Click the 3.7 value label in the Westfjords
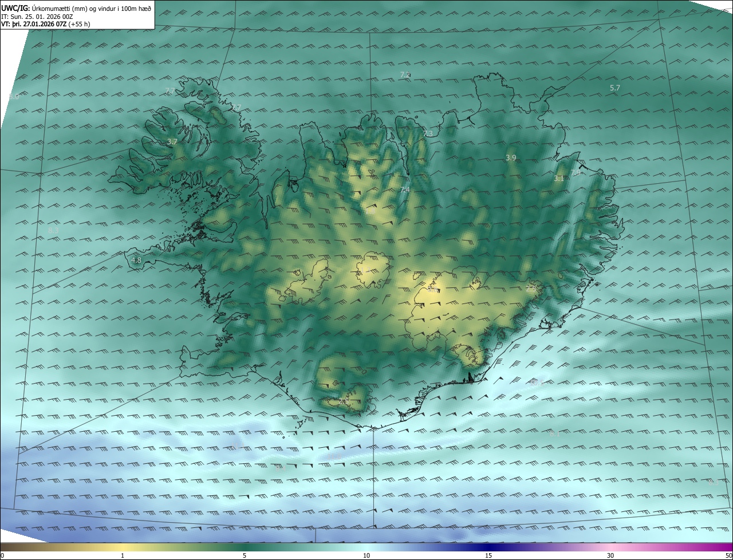The height and width of the screenshot is (560, 733). click(x=172, y=141)
